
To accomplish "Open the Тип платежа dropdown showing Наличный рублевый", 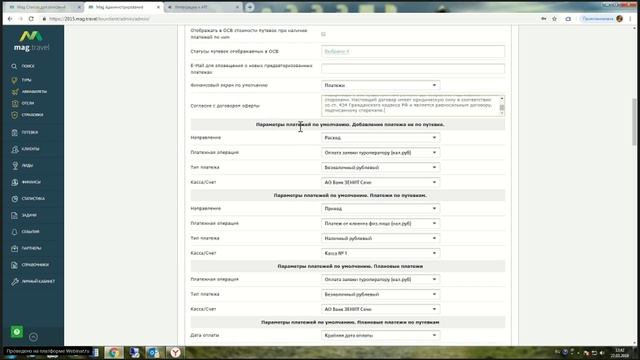I will point(380,238).
